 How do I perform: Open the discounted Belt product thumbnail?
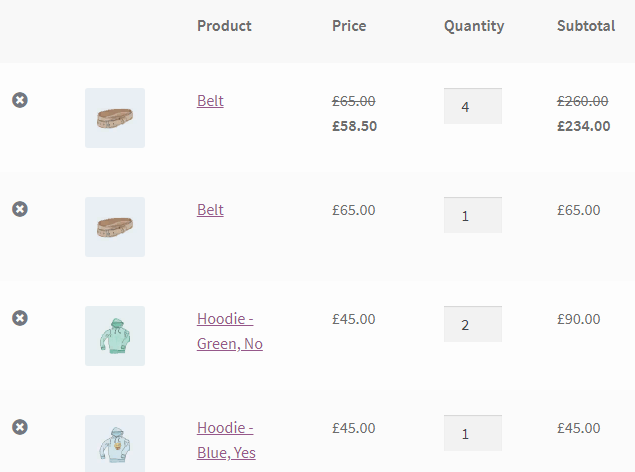click(115, 118)
